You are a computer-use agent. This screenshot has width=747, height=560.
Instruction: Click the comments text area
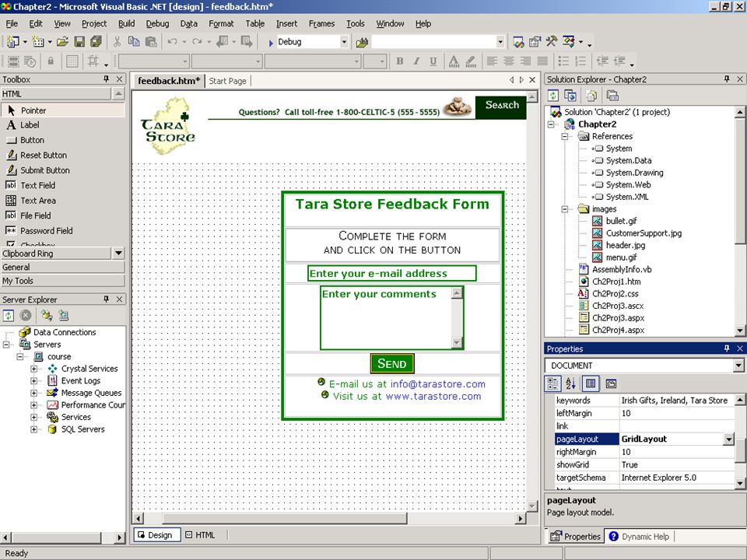(391, 317)
